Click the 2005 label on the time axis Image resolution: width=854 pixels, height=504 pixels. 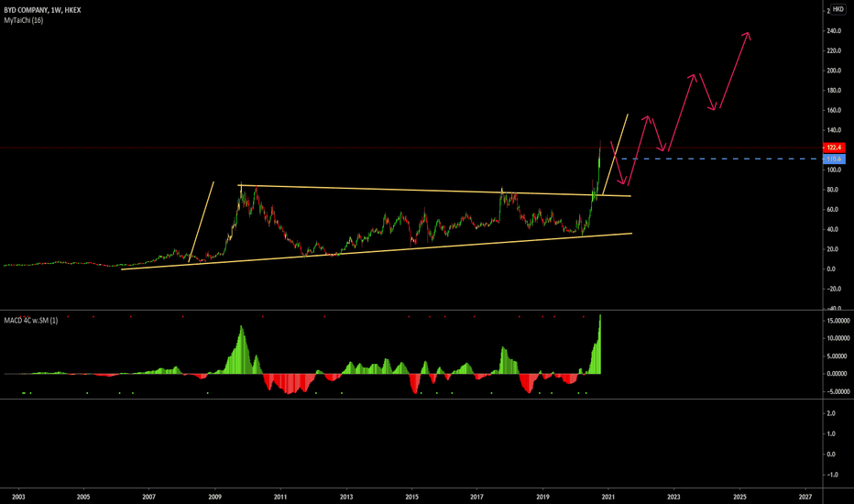83,497
